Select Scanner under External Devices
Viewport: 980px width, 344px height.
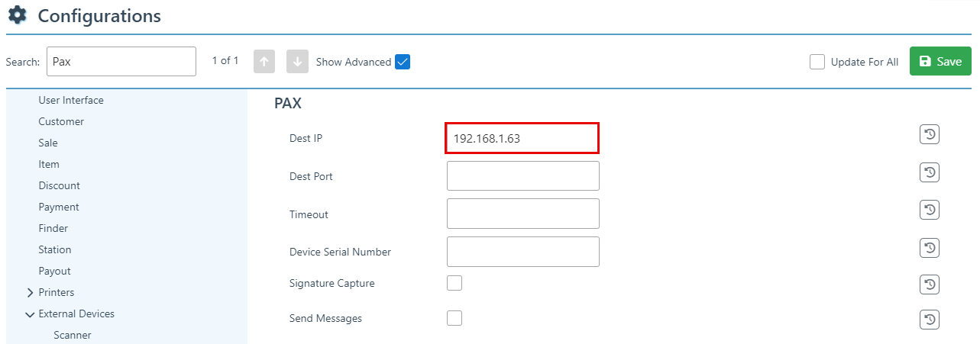[x=73, y=335]
